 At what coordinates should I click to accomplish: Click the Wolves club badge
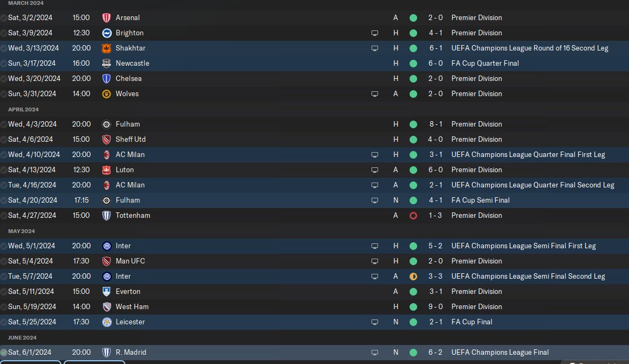pos(106,94)
